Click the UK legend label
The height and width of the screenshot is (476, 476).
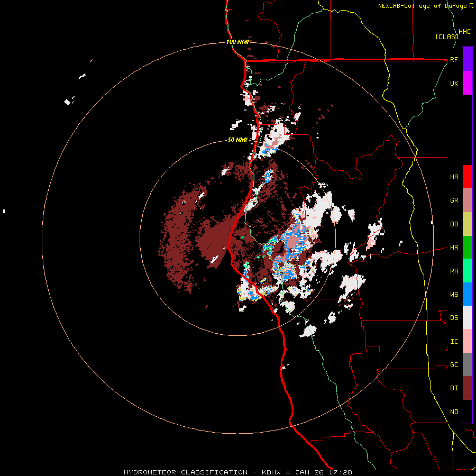pyautogui.click(x=454, y=83)
